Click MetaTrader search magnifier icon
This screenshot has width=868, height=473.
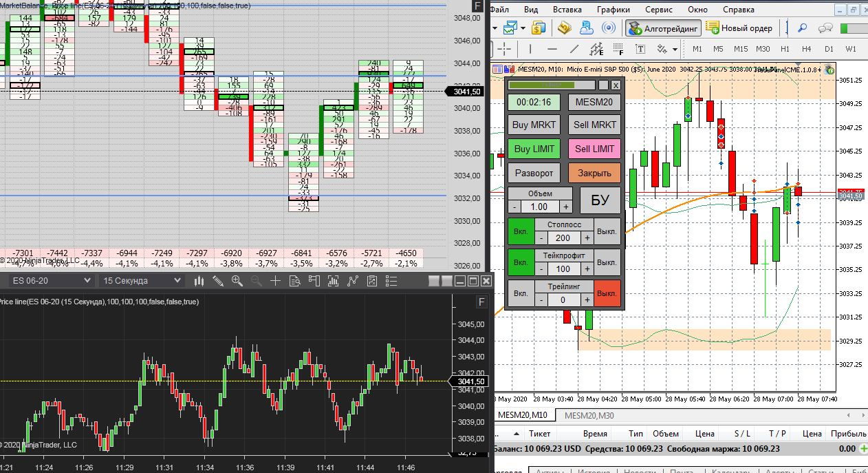(802, 28)
